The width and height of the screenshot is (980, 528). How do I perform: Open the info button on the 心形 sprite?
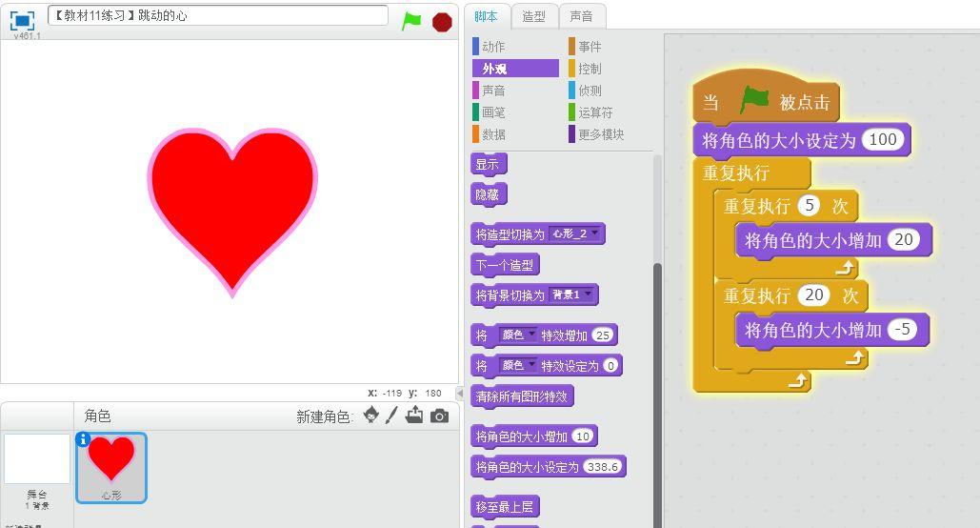pyautogui.click(x=83, y=439)
